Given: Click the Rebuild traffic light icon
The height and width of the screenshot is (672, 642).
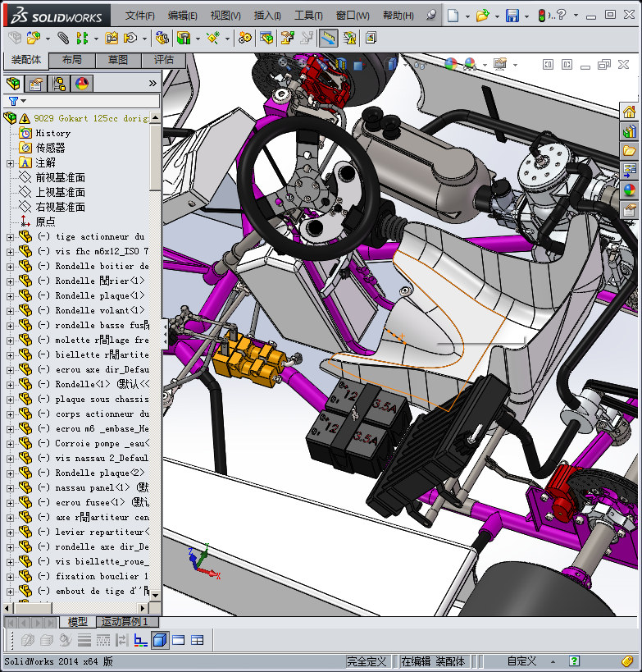Looking at the screenshot, I should coord(542,16).
